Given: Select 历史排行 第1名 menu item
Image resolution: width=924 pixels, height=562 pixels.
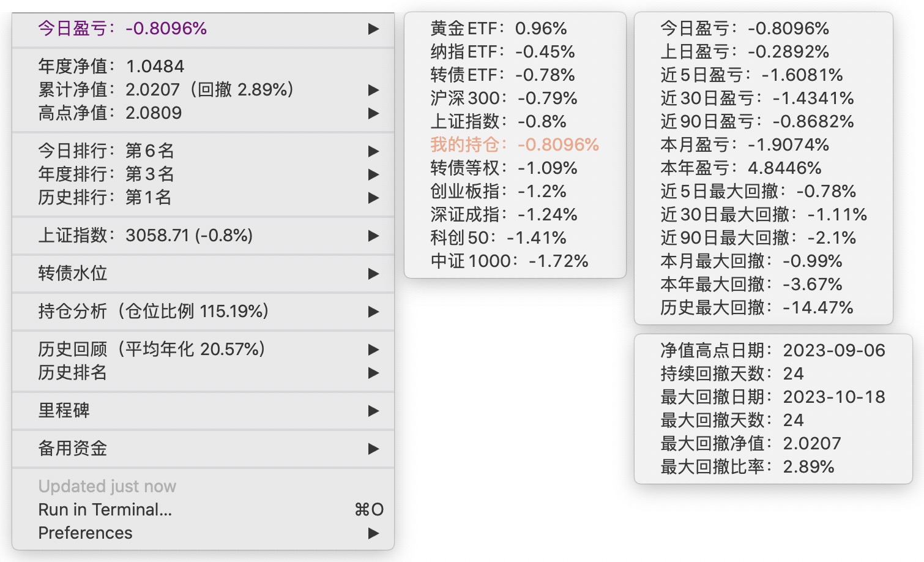Looking at the screenshot, I should 105,197.
